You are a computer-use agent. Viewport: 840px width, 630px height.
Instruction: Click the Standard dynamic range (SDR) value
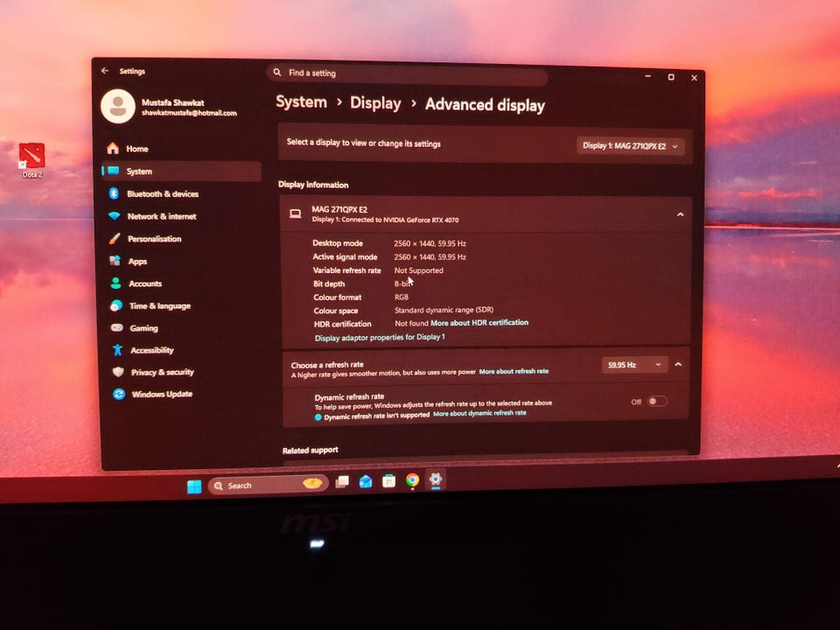pos(444,310)
